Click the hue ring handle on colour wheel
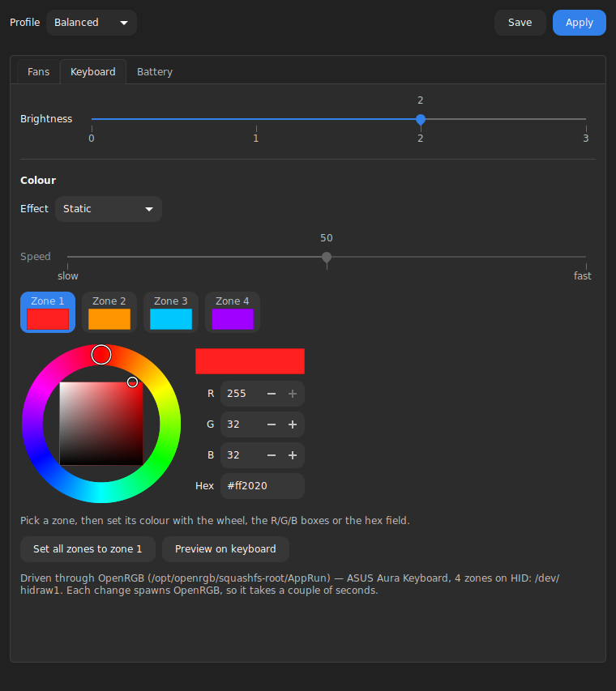The image size is (616, 691). click(x=101, y=355)
